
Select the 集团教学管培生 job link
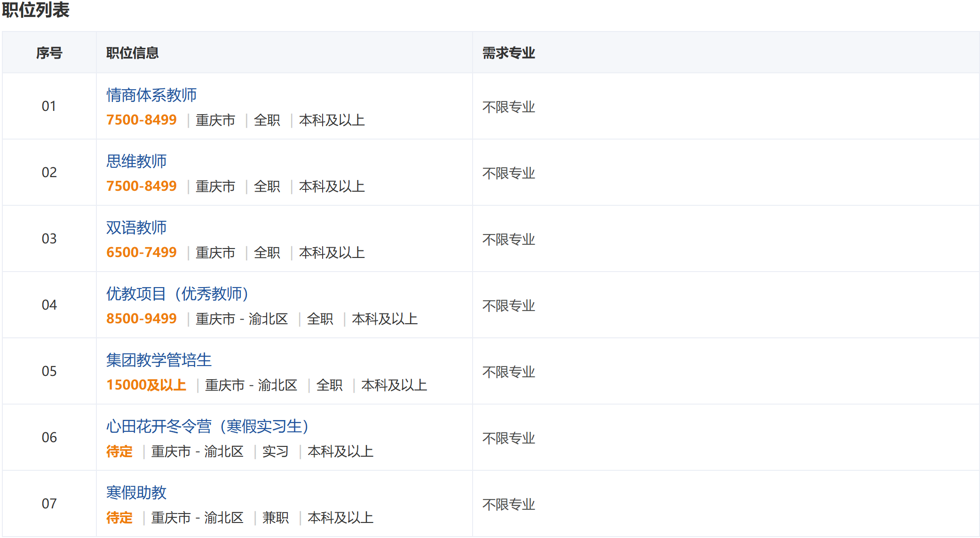159,360
